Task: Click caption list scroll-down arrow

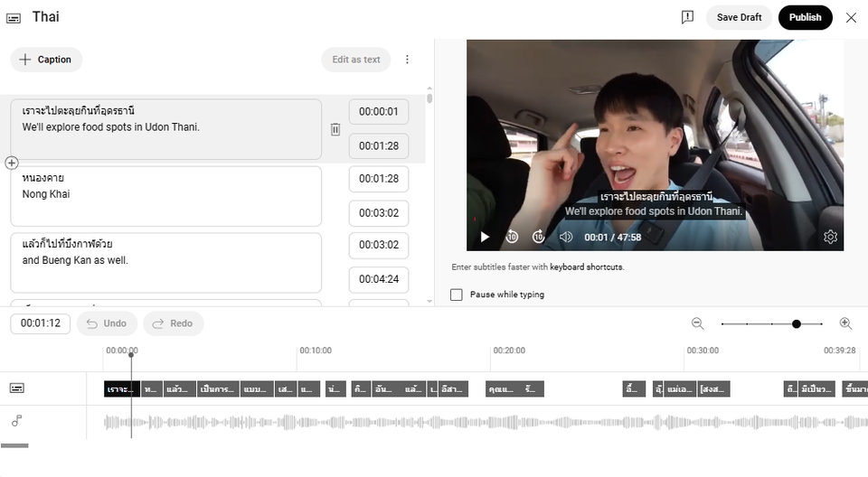Action: 429,302
